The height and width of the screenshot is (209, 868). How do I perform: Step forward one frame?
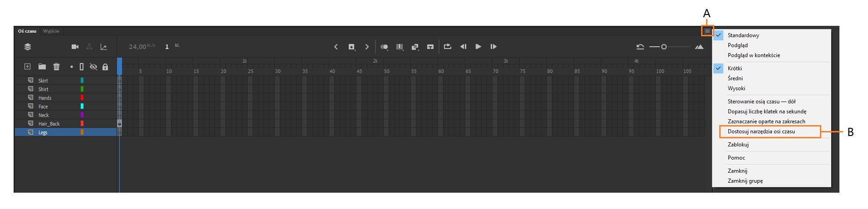(x=493, y=46)
